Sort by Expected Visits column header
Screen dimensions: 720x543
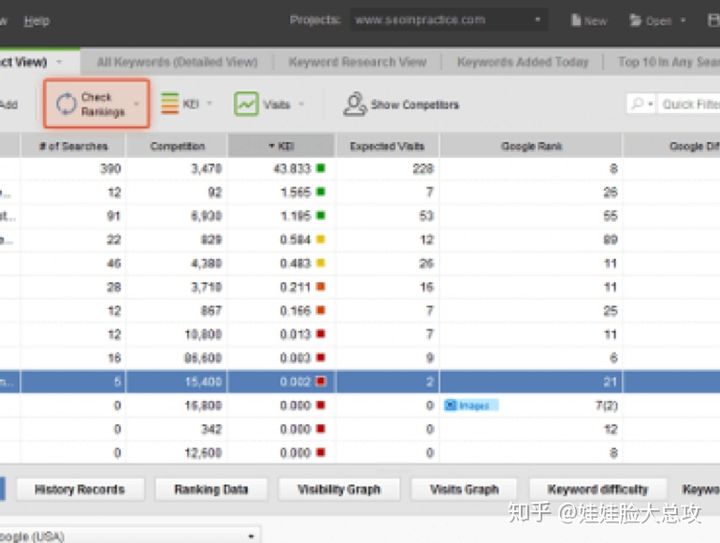pos(387,146)
